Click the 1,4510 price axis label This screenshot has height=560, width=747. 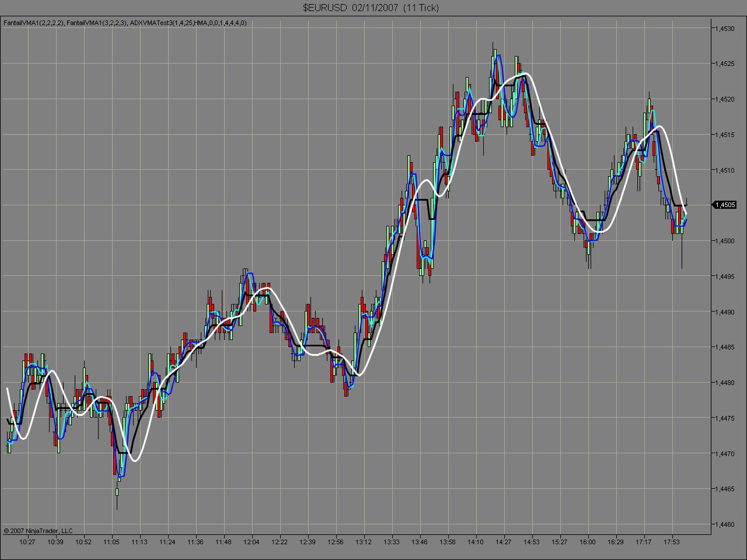coord(725,170)
